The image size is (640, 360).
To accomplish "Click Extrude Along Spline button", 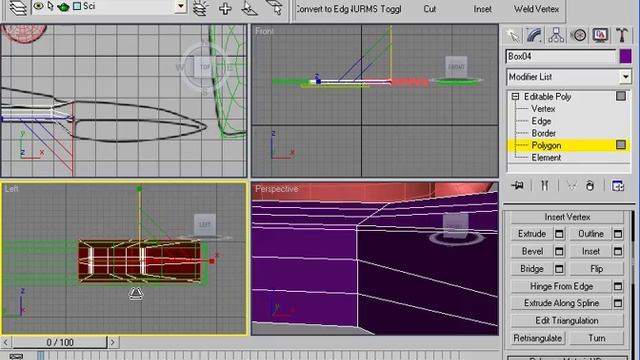I will 561,303.
